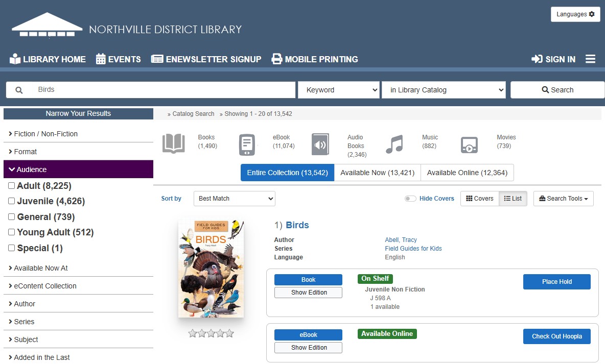Switch to the Available Now tab
The width and height of the screenshot is (605, 364).
pyautogui.click(x=377, y=173)
